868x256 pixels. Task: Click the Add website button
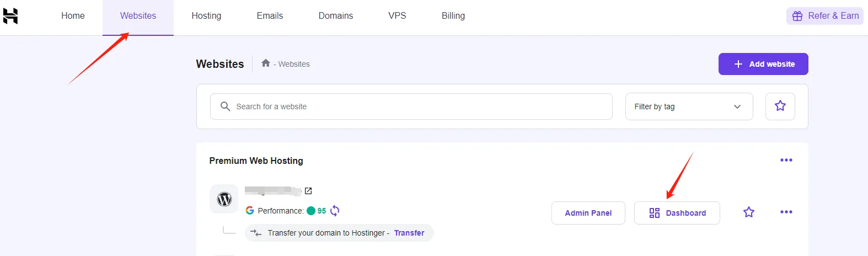(763, 64)
